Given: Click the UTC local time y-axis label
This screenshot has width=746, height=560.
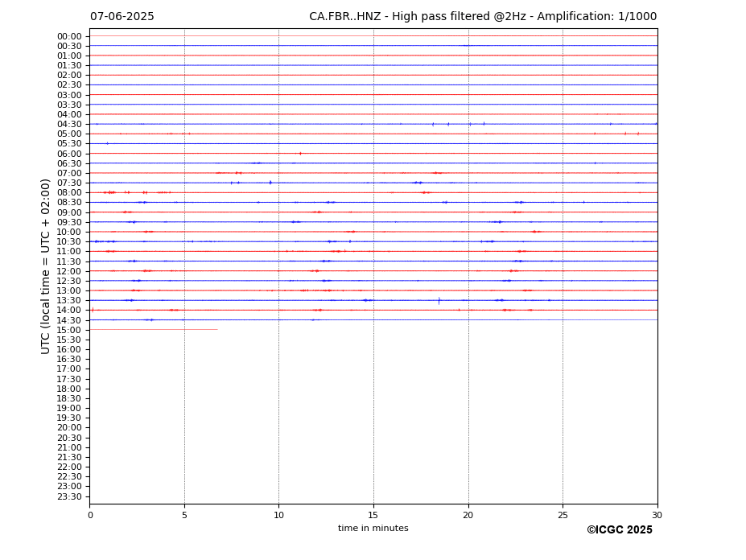Looking at the screenshot, I should [45, 266].
